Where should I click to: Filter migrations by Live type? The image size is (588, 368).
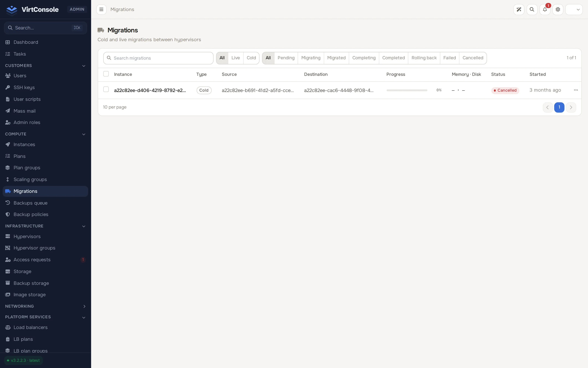point(235,58)
